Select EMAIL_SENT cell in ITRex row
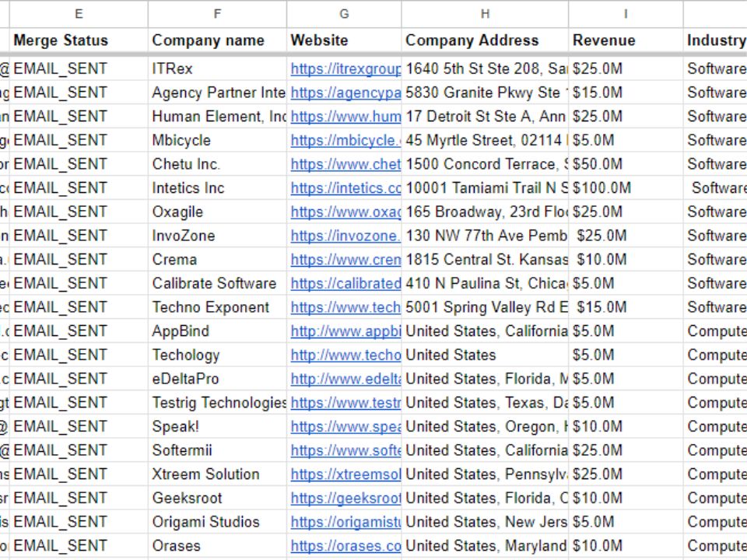The image size is (747, 560). tap(79, 69)
